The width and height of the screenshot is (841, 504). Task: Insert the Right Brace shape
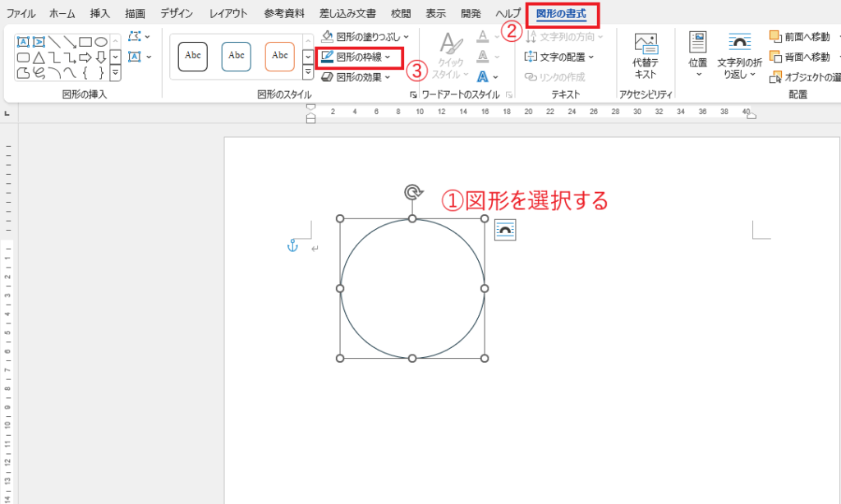(x=101, y=73)
